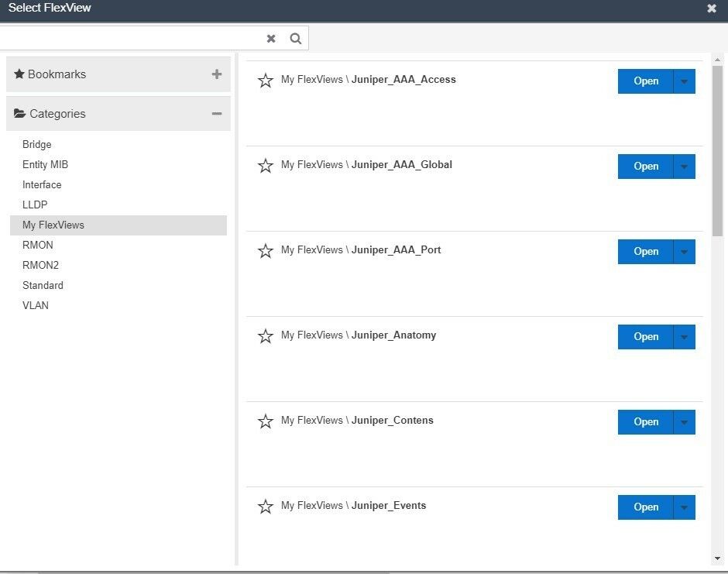This screenshot has height=574, width=728.
Task: Bookmark Juniper_AAA_Global with its star icon
Action: click(265, 165)
